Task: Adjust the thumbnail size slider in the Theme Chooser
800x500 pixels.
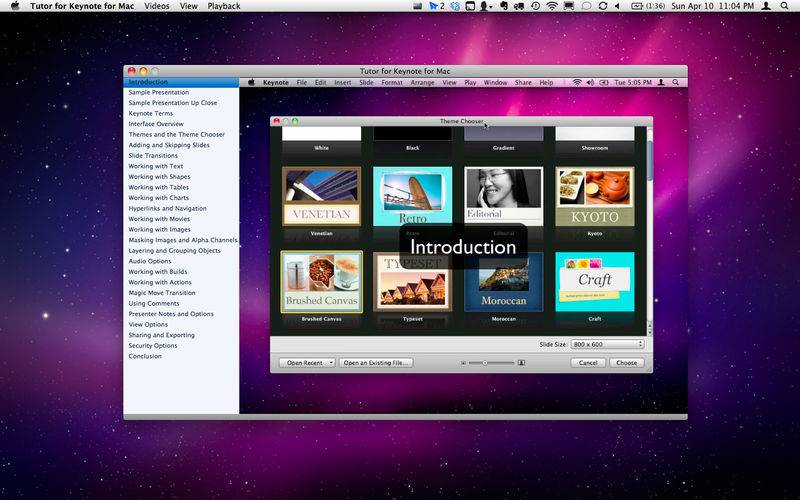Action: click(491, 363)
